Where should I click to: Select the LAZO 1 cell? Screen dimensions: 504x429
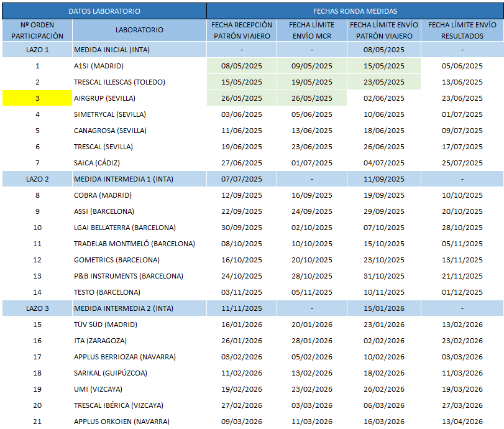37,50
